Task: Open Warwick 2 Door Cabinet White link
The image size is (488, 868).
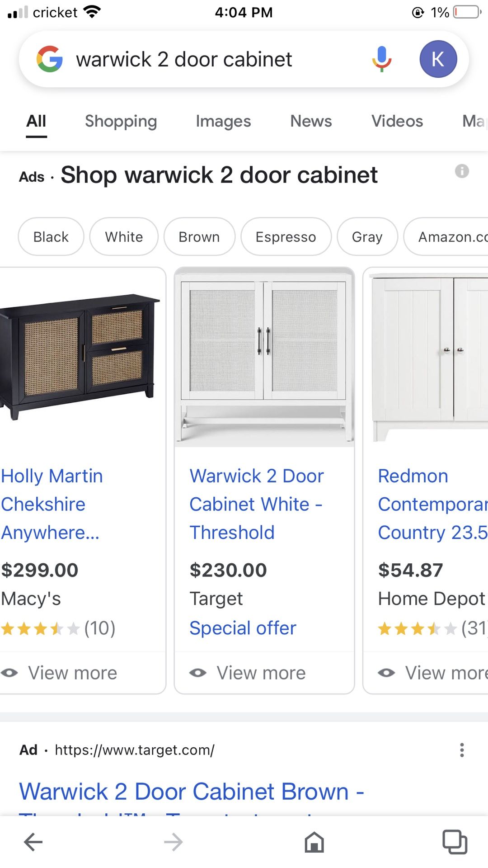Action: (256, 504)
